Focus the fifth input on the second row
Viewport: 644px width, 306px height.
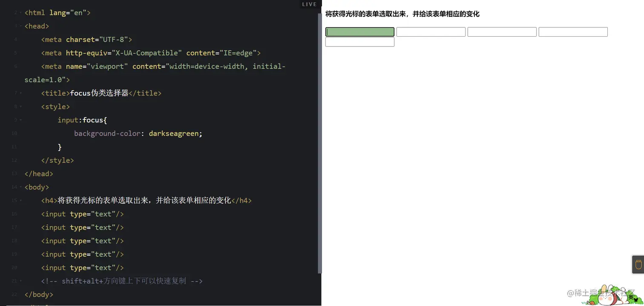pos(360,42)
